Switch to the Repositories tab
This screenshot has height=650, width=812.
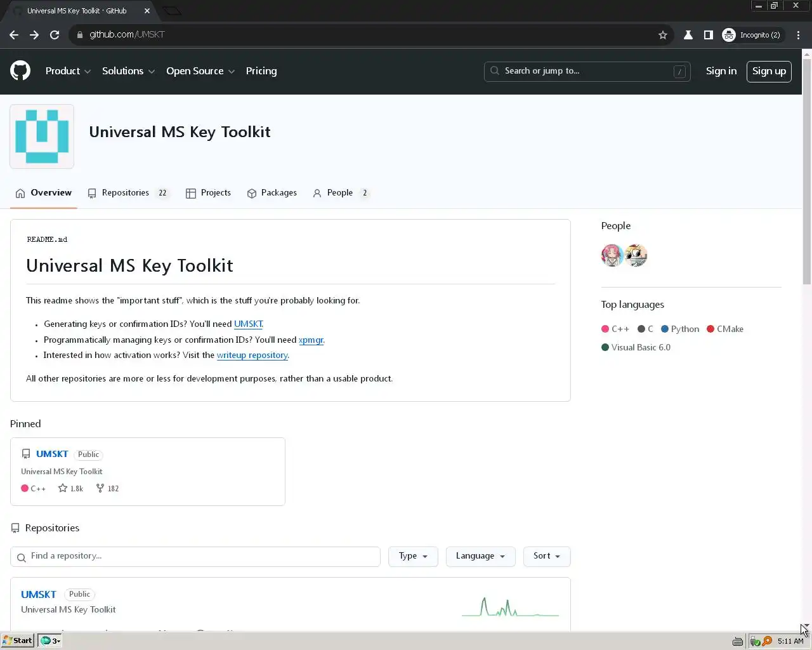(x=128, y=193)
